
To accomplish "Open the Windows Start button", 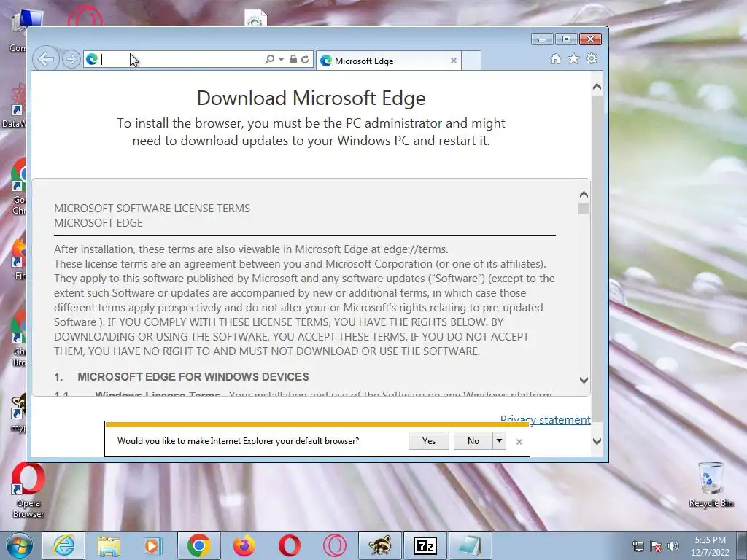I will (19, 545).
